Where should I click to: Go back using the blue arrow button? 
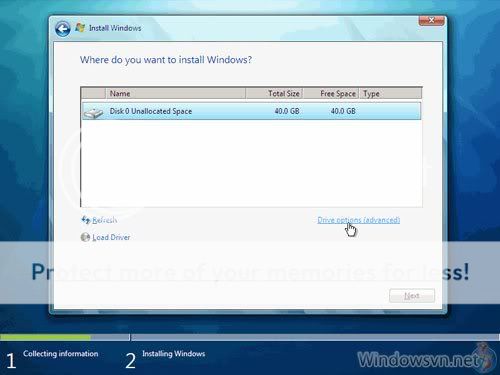click(x=63, y=29)
